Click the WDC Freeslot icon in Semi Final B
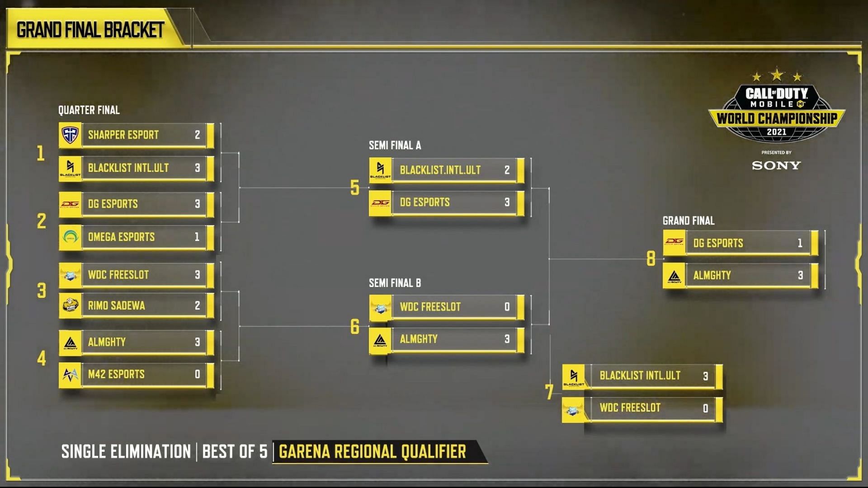868x488 pixels. point(380,307)
